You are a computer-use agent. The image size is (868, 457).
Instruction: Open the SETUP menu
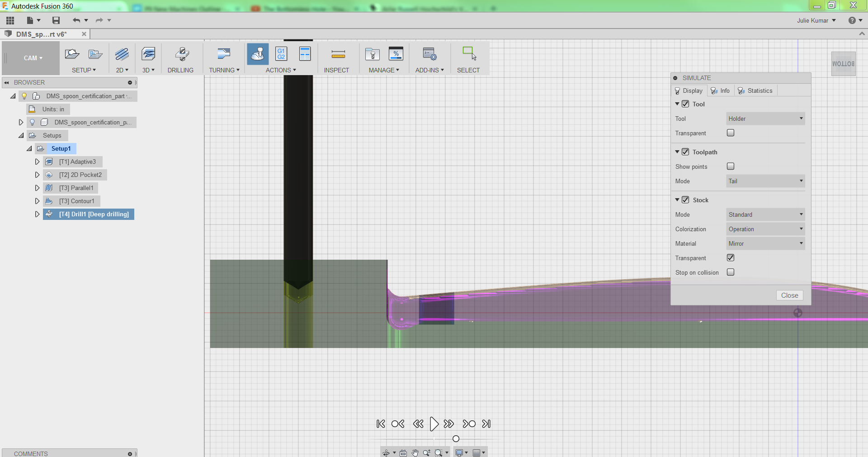point(84,70)
